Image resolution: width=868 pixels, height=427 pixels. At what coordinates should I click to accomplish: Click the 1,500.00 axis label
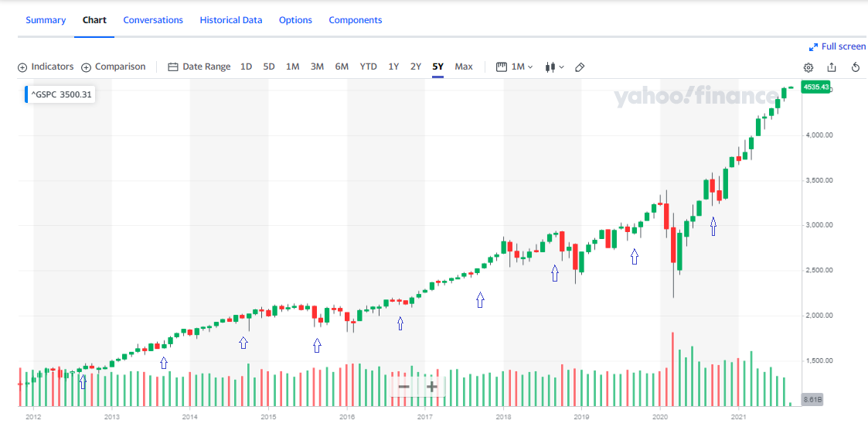tap(819, 361)
